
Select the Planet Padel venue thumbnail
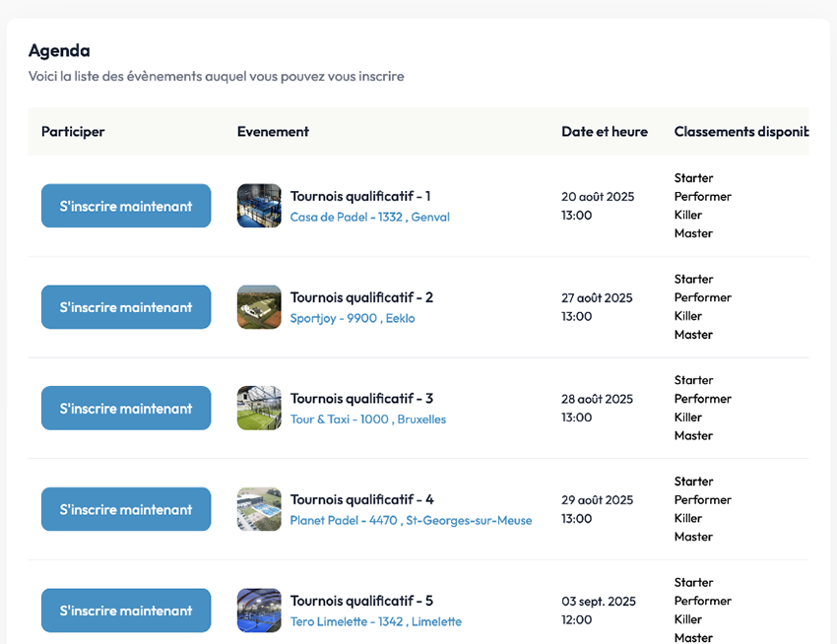[259, 509]
